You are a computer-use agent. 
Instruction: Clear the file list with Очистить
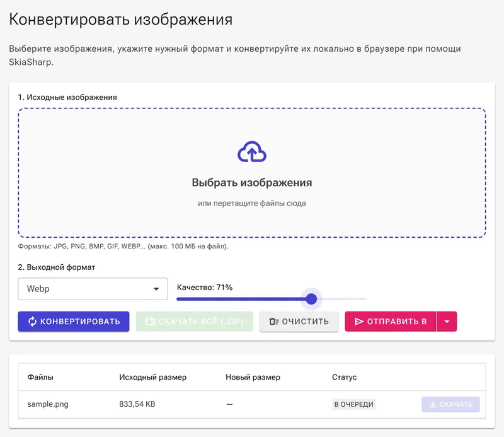[x=299, y=322]
